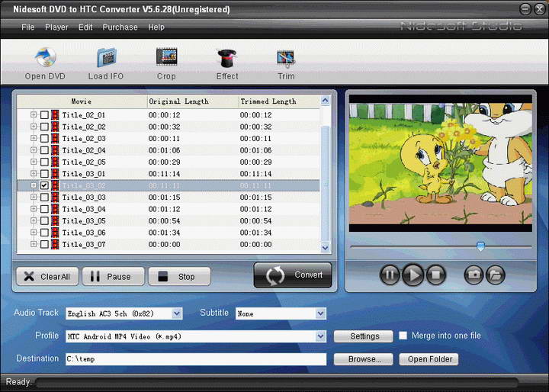Image resolution: width=549 pixels, height=392 pixels.
Task: Open the Purchase menu
Action: [x=120, y=27]
